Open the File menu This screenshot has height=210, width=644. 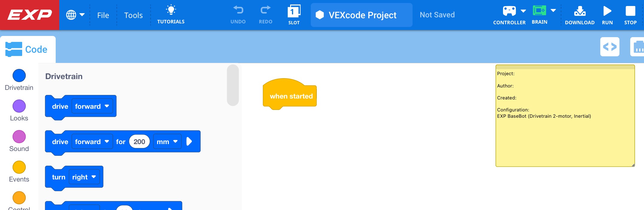click(103, 15)
